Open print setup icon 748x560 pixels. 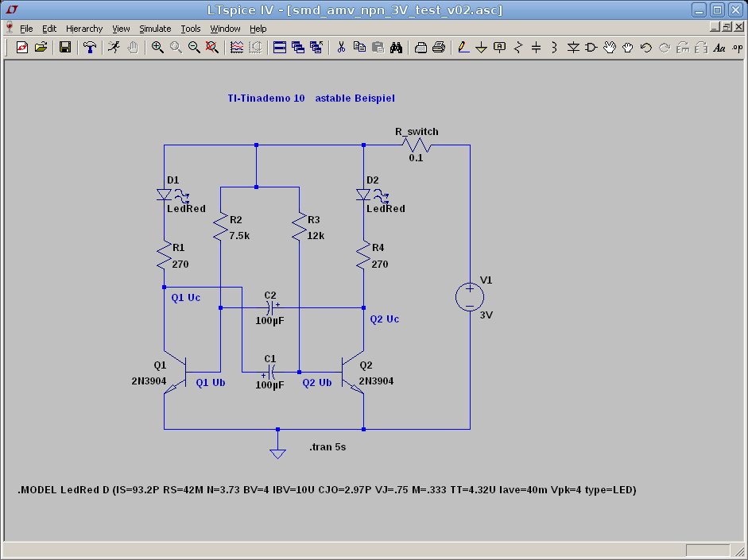[x=421, y=47]
